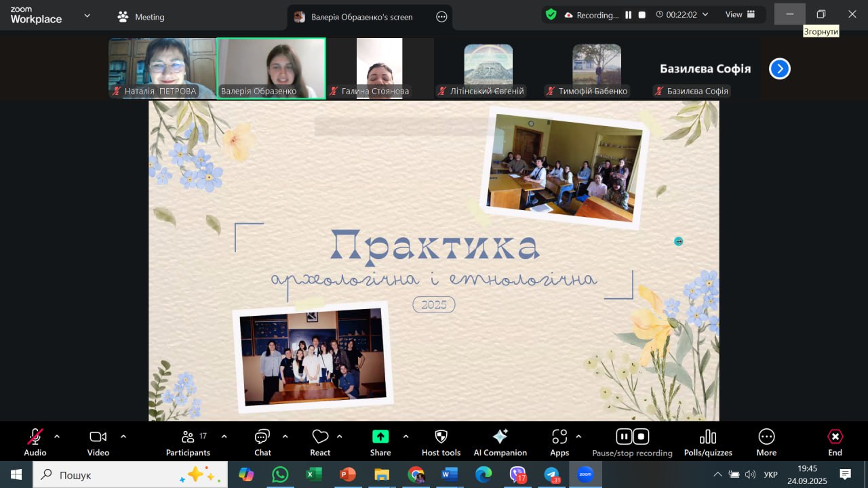Expand the Participants options arrow
The width and height of the screenshot is (868, 488).
[224, 436]
